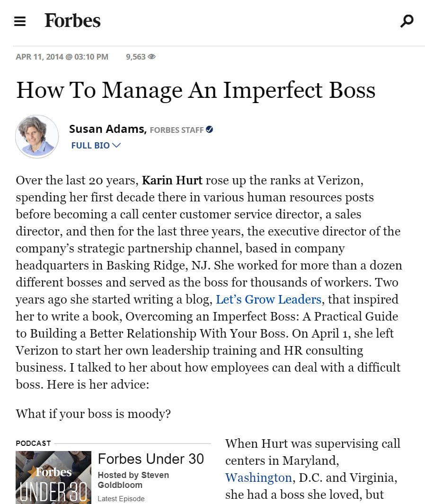Open the Washington link

coord(259,478)
